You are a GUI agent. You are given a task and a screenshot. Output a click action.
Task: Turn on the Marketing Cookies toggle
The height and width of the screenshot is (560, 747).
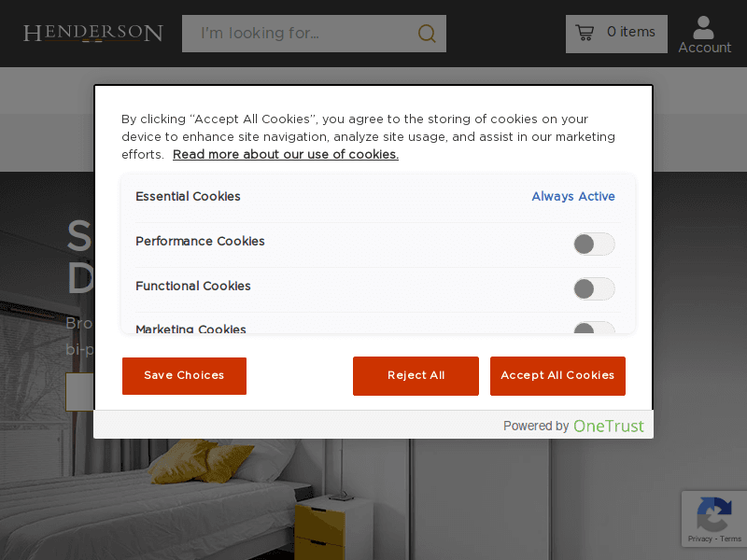click(x=594, y=329)
